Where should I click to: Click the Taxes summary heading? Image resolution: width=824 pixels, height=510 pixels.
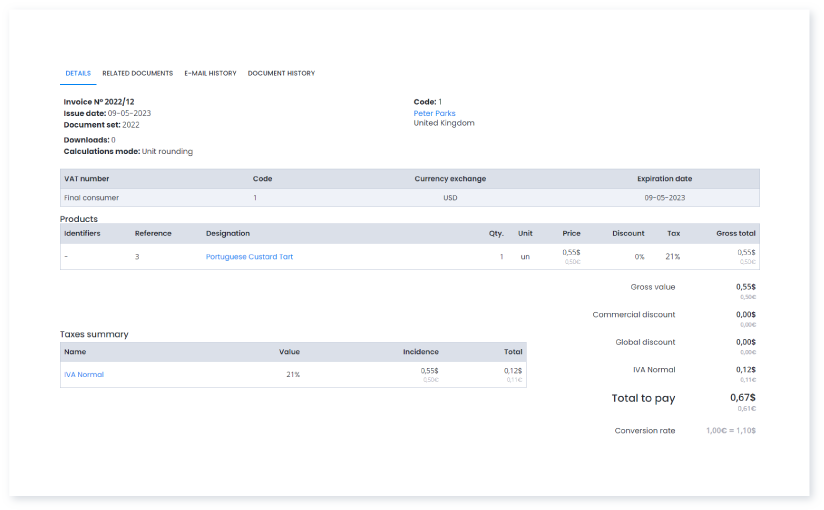(x=94, y=334)
